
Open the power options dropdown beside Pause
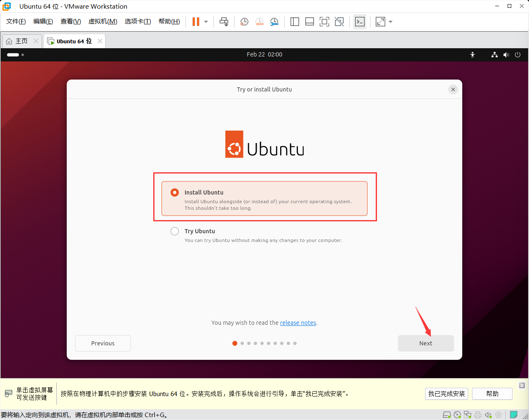(x=206, y=22)
